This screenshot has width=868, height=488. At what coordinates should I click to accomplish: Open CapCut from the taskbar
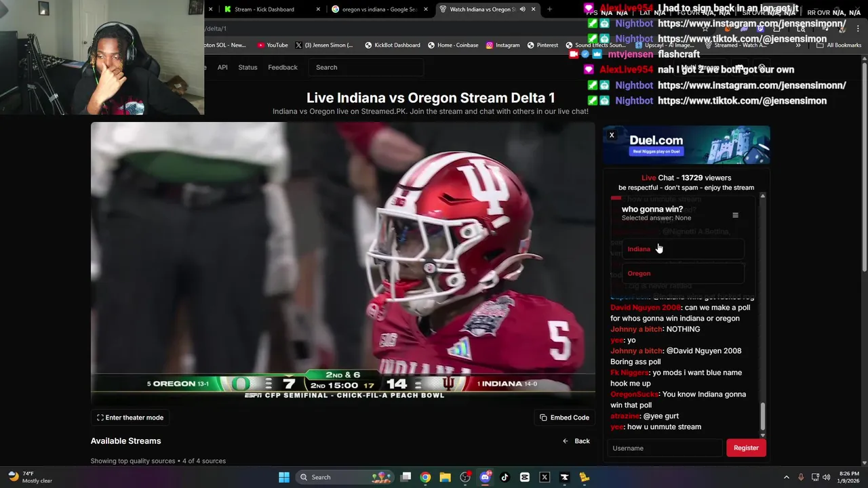[x=524, y=477]
